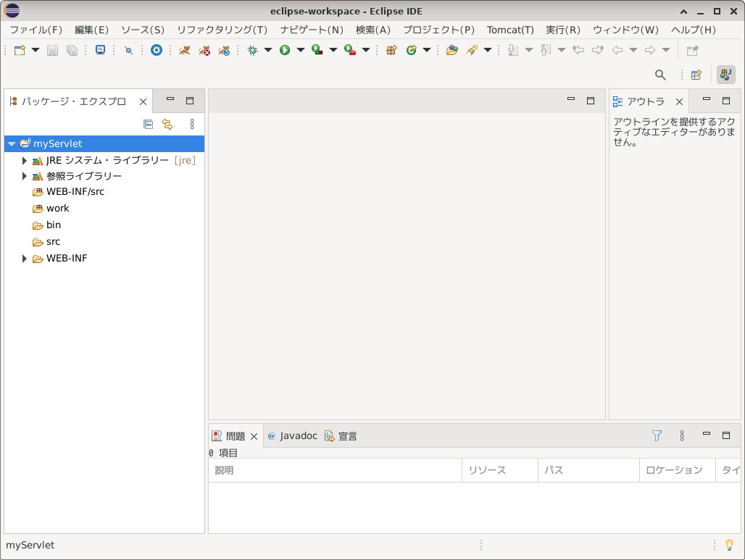The image size is (745, 560).
Task: Click the Next Edit Location arrow
Action: 598,50
